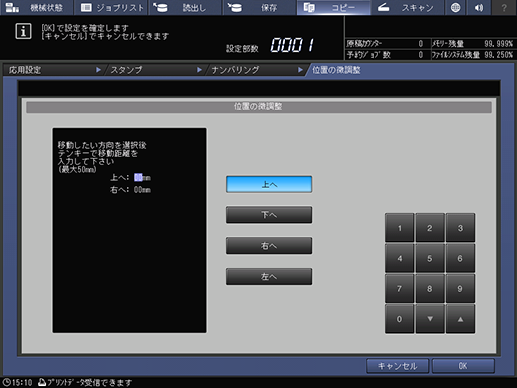Click the 原稿カウンター value
The height and width of the screenshot is (388, 517).
point(421,44)
